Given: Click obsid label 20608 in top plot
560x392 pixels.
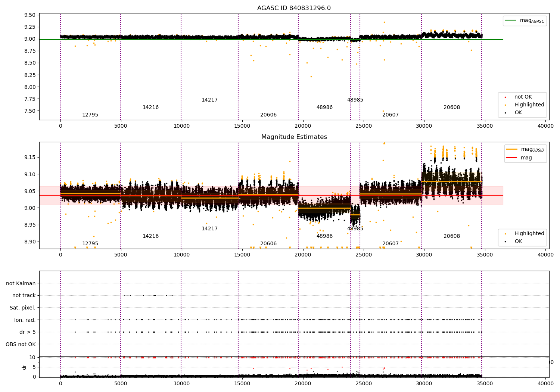Looking at the screenshot, I should click(x=452, y=108).
